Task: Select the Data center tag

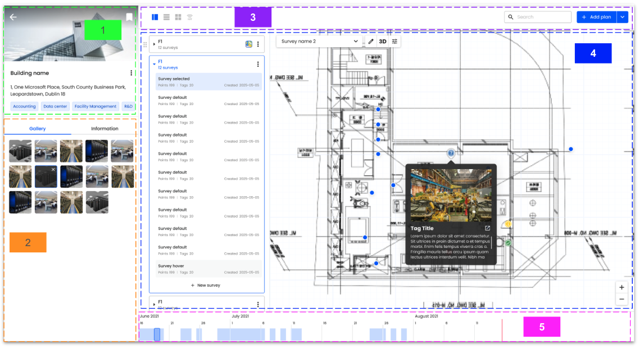Action: tap(55, 106)
